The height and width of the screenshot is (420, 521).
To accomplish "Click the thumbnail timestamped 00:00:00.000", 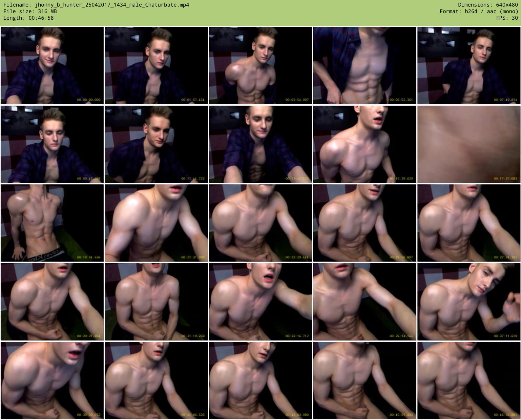I will (x=52, y=65).
